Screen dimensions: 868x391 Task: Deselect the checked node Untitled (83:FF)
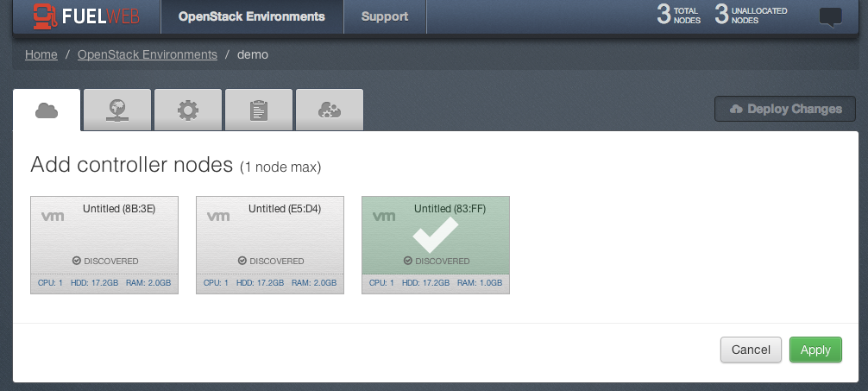(436, 245)
